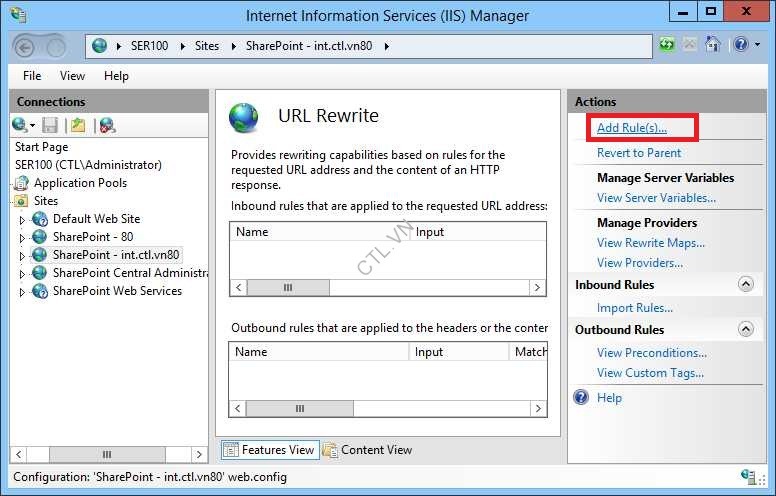Viewport: 776px width, 496px height.
Task: Expand the SharePoint Web Services node
Action: pos(22,292)
